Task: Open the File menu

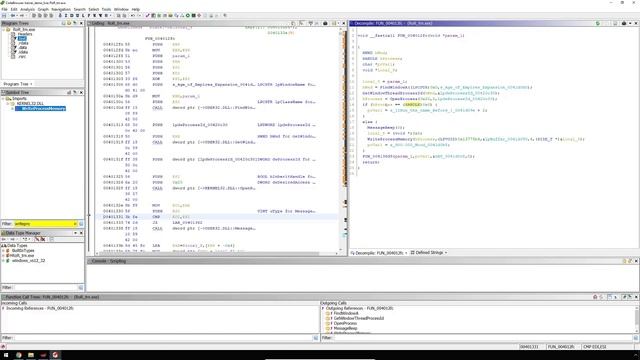Action: click(4, 9)
